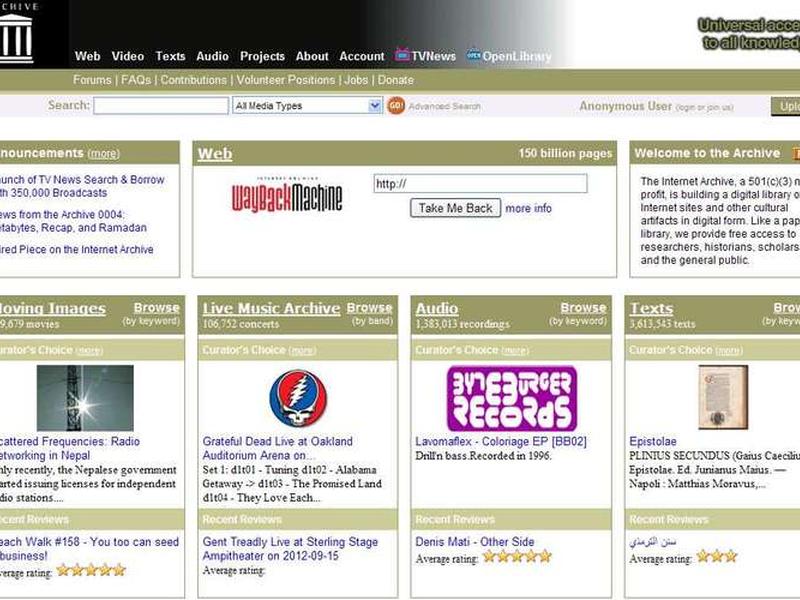
Task: Open the Scattered Frequencies radio tower thumbnail
Action: pos(85,398)
